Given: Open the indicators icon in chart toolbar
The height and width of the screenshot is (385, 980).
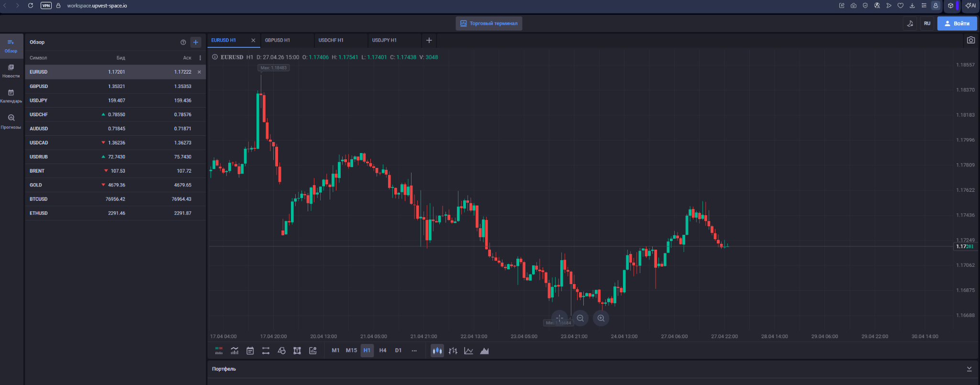Looking at the screenshot, I should tap(234, 351).
